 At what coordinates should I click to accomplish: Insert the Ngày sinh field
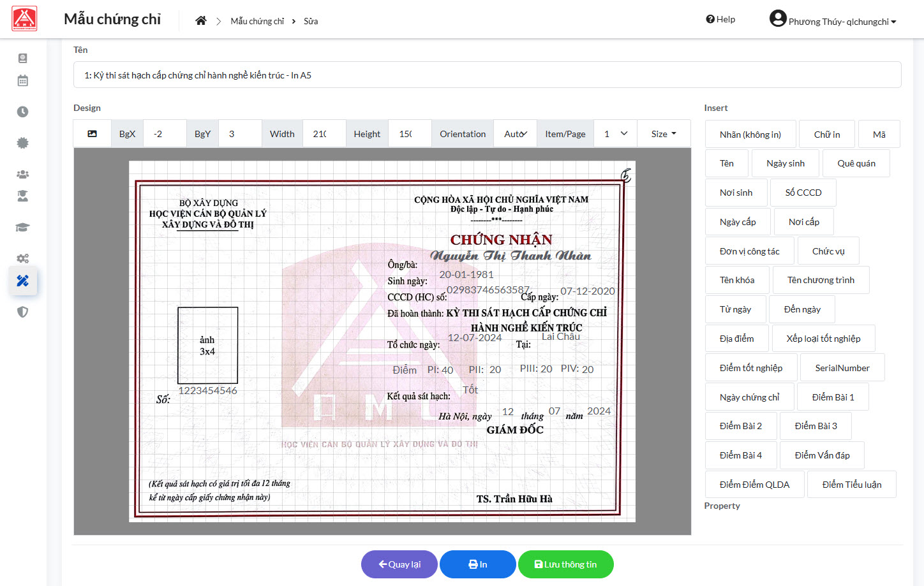pos(785,163)
